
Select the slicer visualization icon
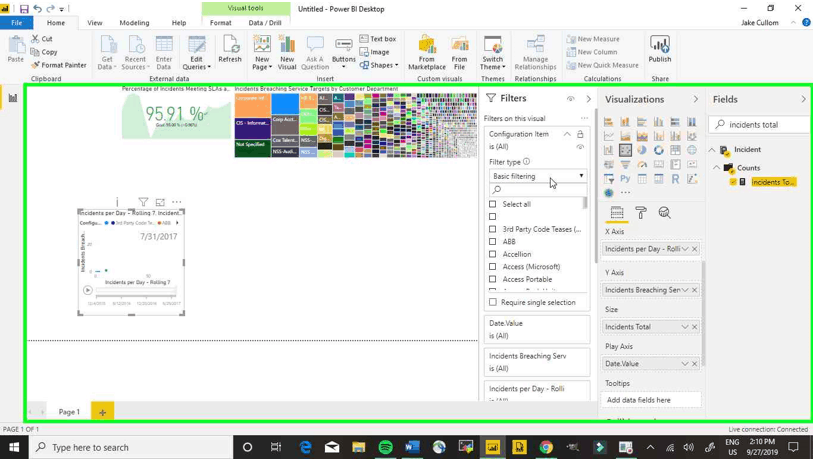(608, 179)
